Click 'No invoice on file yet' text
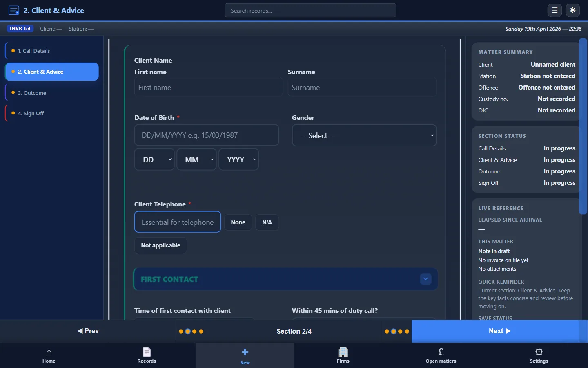The width and height of the screenshot is (588, 368). (503, 260)
